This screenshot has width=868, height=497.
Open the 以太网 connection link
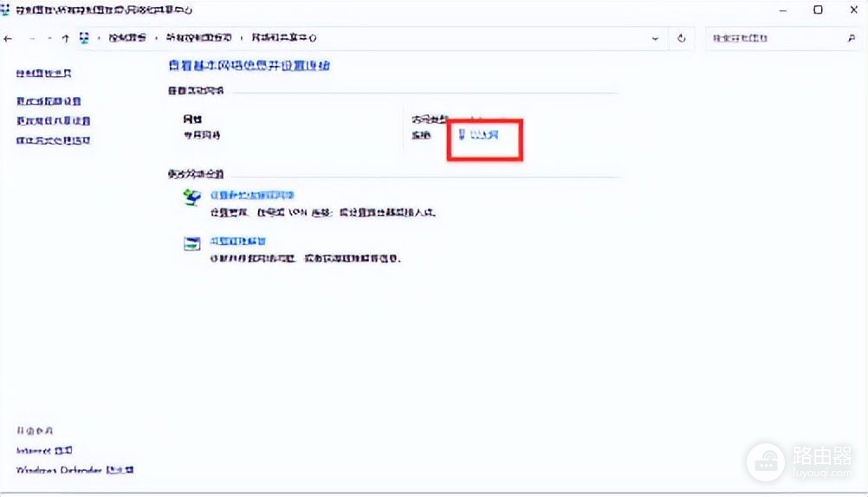[484, 134]
